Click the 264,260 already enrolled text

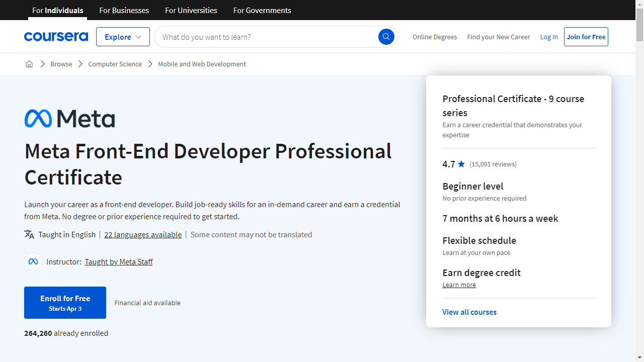[x=66, y=333]
